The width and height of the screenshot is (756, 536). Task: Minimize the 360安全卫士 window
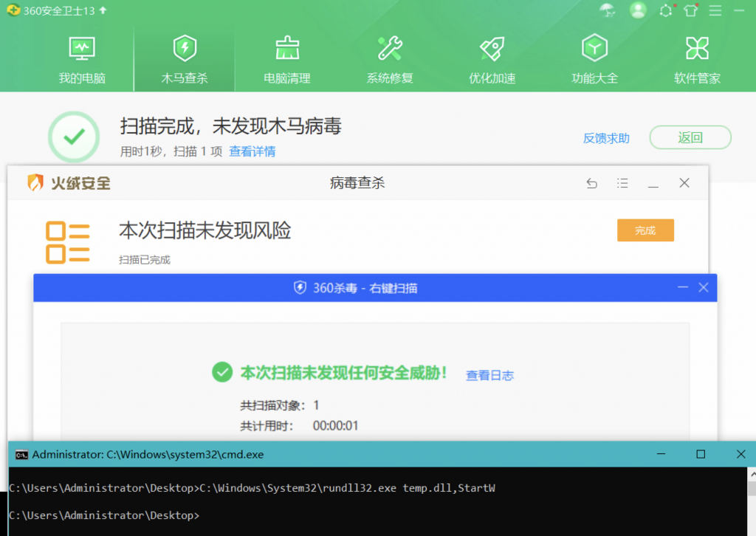(739, 10)
